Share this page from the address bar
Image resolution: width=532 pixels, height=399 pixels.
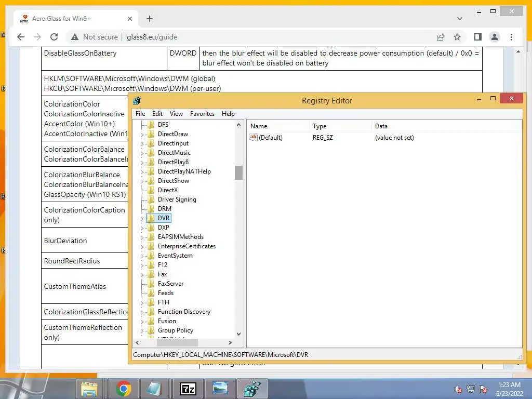pos(441,37)
